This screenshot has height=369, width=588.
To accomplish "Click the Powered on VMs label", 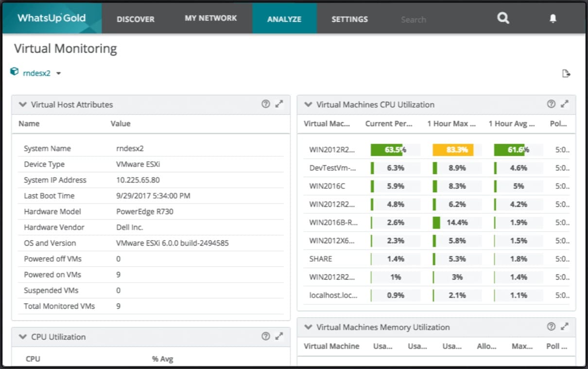I will (52, 274).
